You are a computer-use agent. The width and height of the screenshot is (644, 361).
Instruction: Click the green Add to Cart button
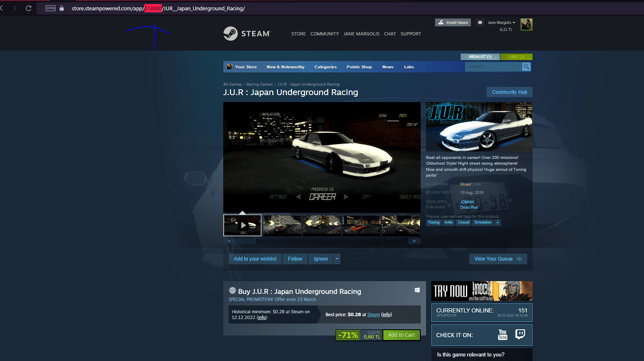pyautogui.click(x=401, y=335)
